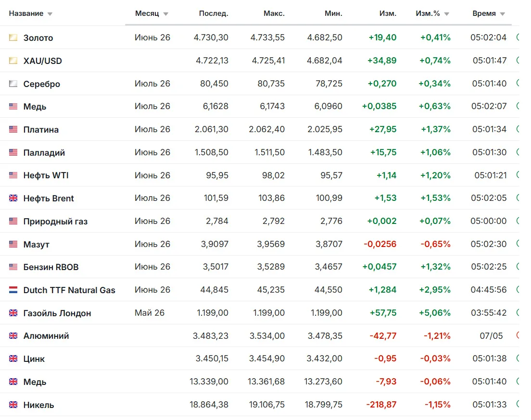The height and width of the screenshot is (420, 531).
Task: Open the Нефть WTI commodity link
Action: point(46,175)
